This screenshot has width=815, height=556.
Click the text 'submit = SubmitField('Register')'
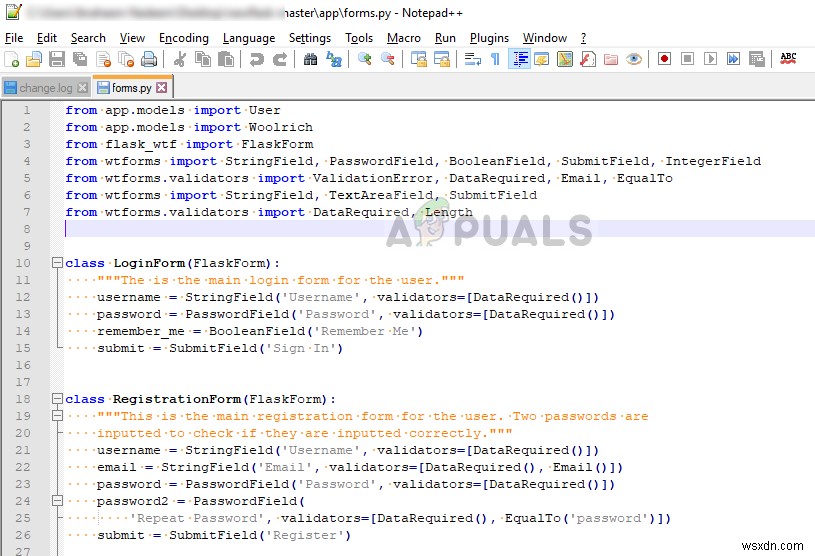[x=224, y=535]
